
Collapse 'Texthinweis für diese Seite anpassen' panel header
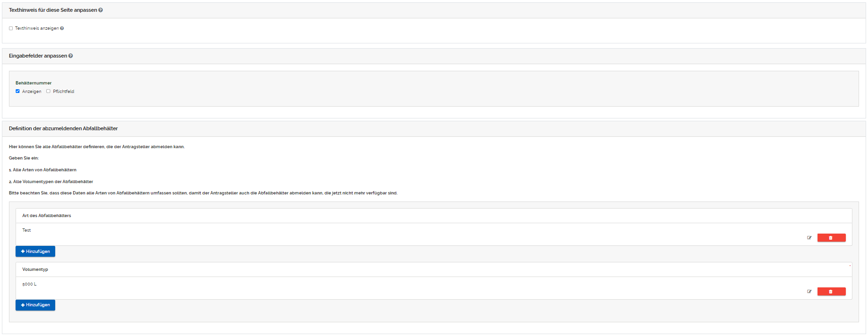click(52, 10)
